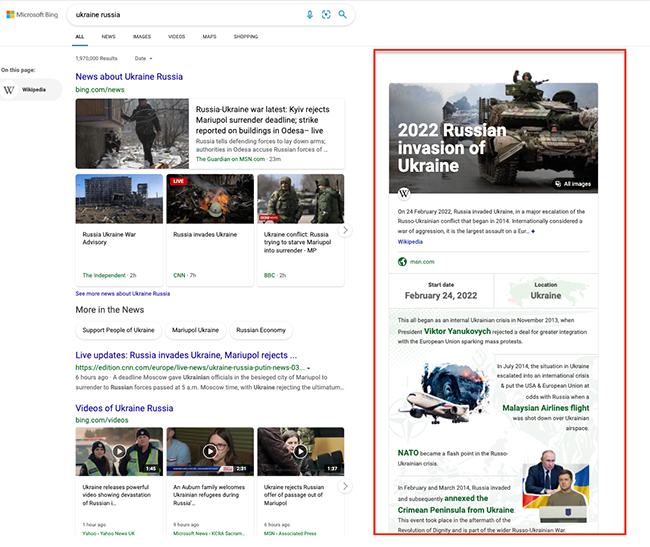Click See more news about Ukraine Russia
The width and height of the screenshot is (650, 547).
coord(123,293)
